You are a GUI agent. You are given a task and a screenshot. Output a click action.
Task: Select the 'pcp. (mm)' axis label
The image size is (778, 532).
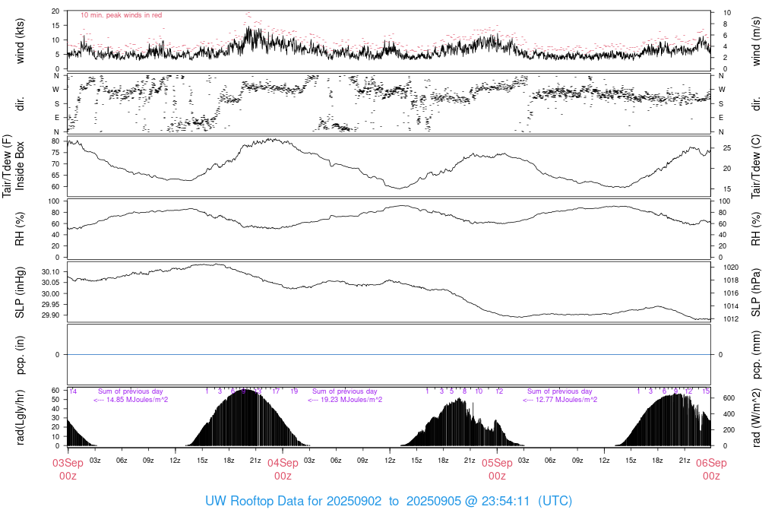coord(756,355)
